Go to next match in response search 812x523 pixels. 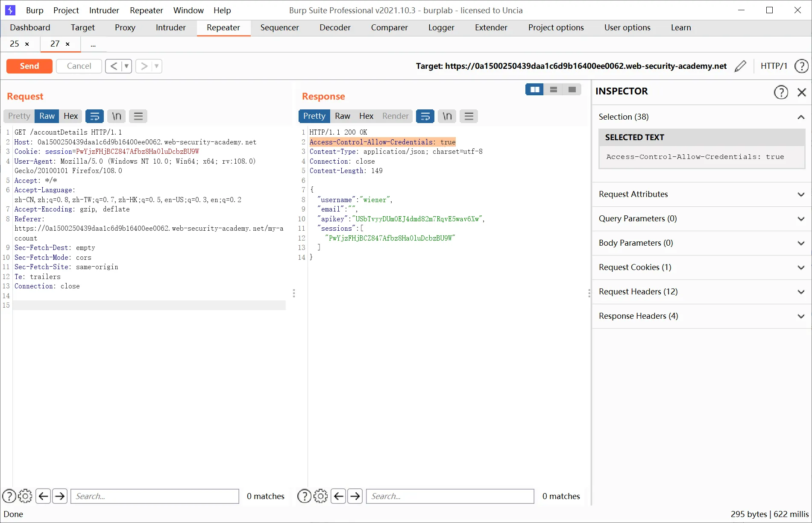[355, 496]
